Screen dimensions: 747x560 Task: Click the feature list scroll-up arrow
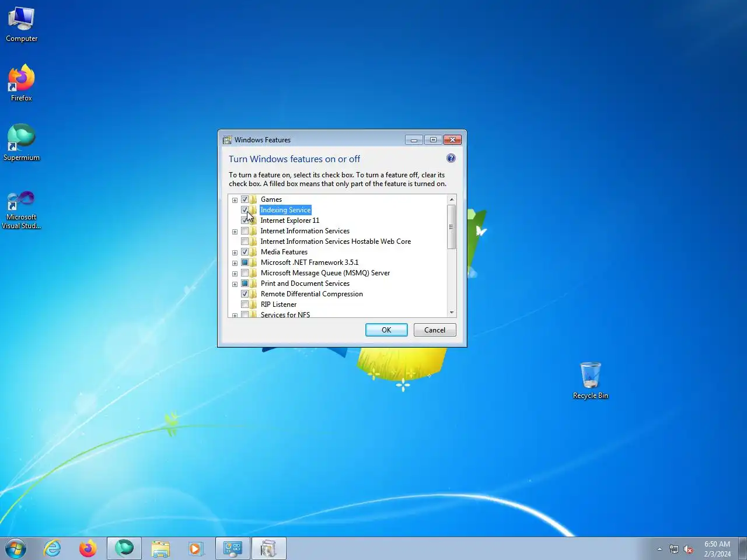click(452, 199)
